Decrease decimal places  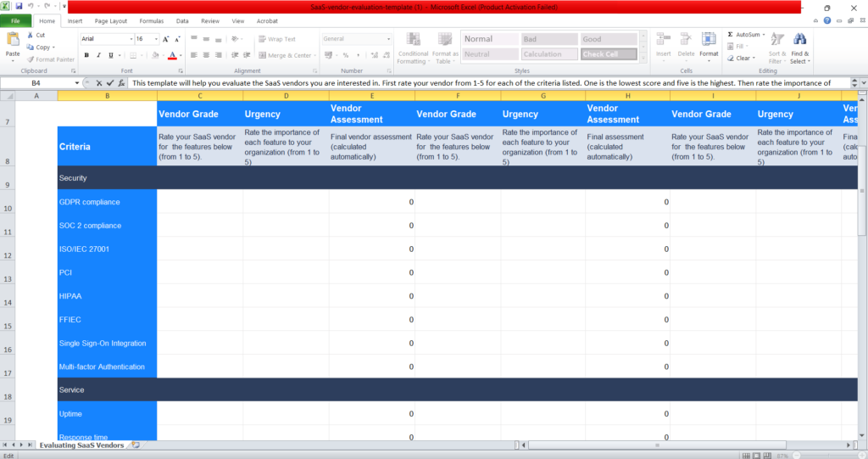coord(386,55)
